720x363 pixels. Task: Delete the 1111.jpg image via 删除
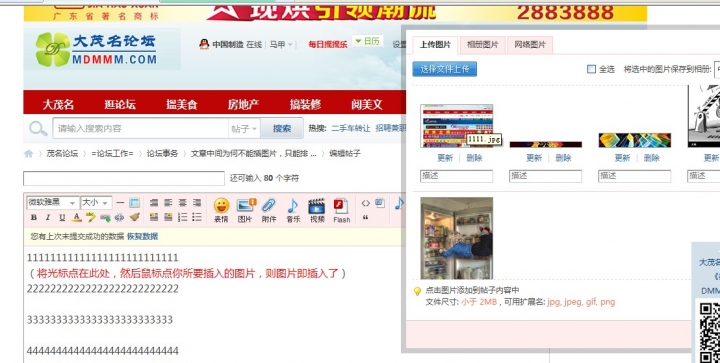(x=474, y=158)
